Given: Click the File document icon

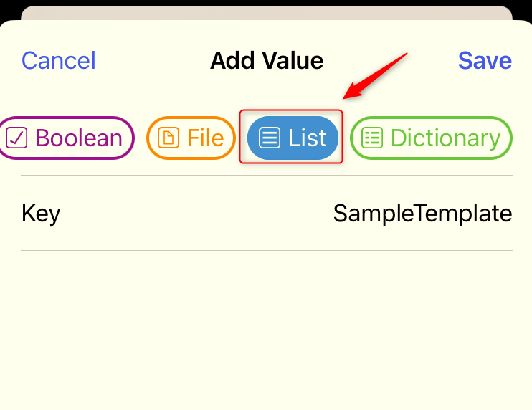Looking at the screenshot, I should pyautogui.click(x=168, y=138).
